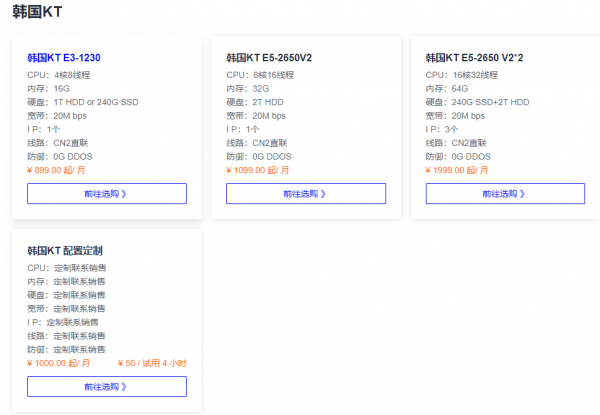
Task: Click CPU: 16核32线程 spec line
Action: (x=462, y=75)
